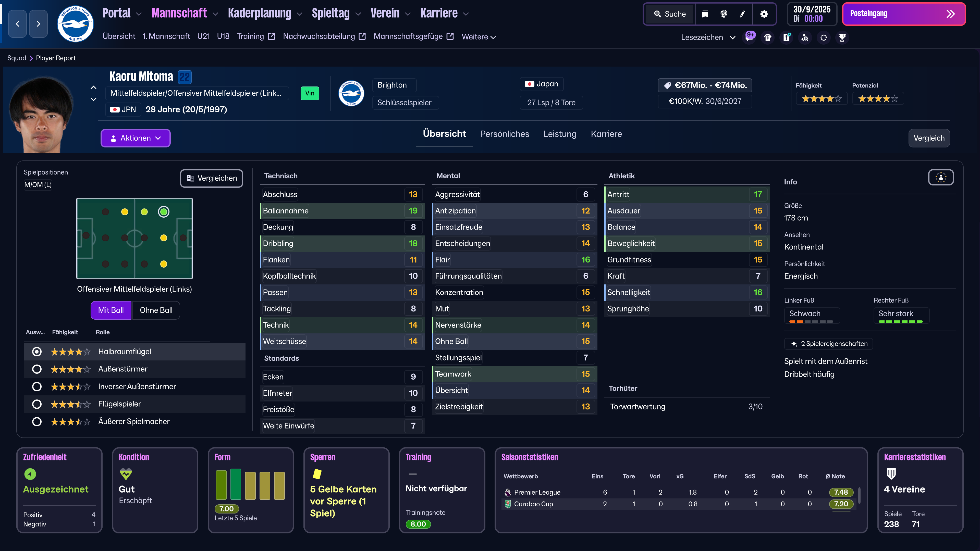Expand the Aktionen dropdown
This screenshot has height=551, width=980.
pos(136,138)
